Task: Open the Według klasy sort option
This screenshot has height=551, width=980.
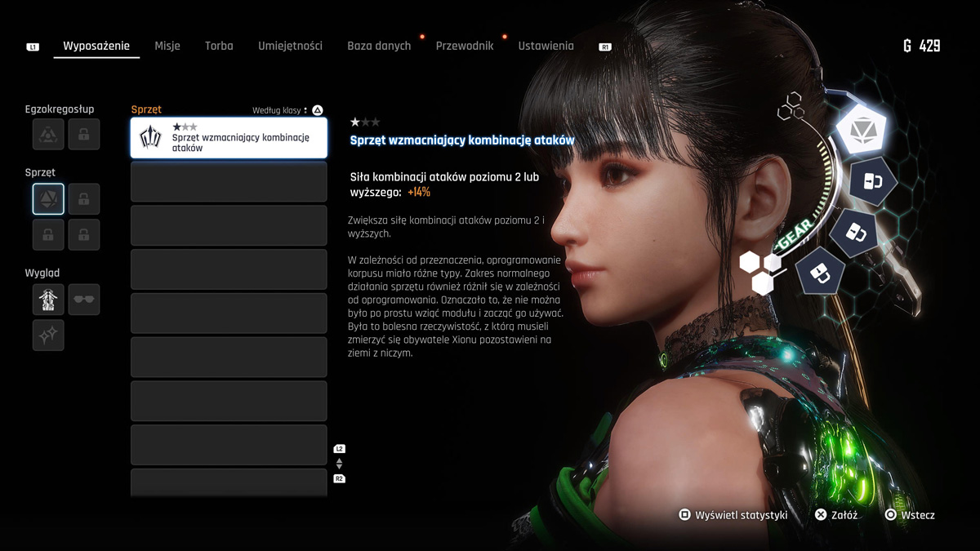Action: click(x=287, y=110)
